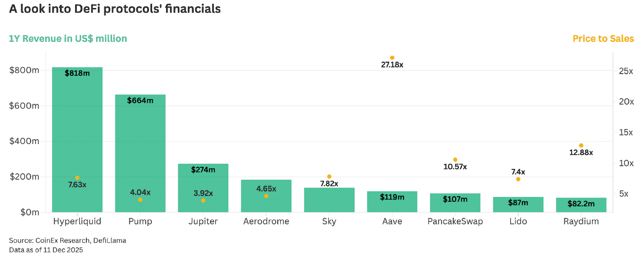Select the Lido $87m bar
644x261 pixels.
(518, 204)
